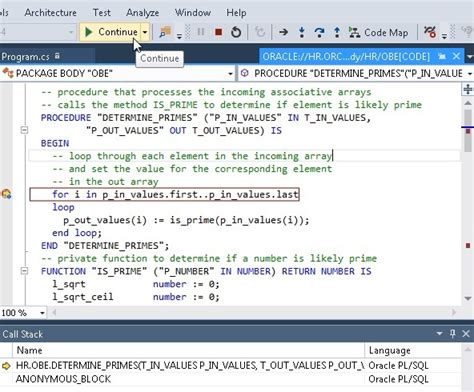474x392 pixels.
Task: Click the toolbar overflow arrow after Code Map
Action: coord(444,36)
